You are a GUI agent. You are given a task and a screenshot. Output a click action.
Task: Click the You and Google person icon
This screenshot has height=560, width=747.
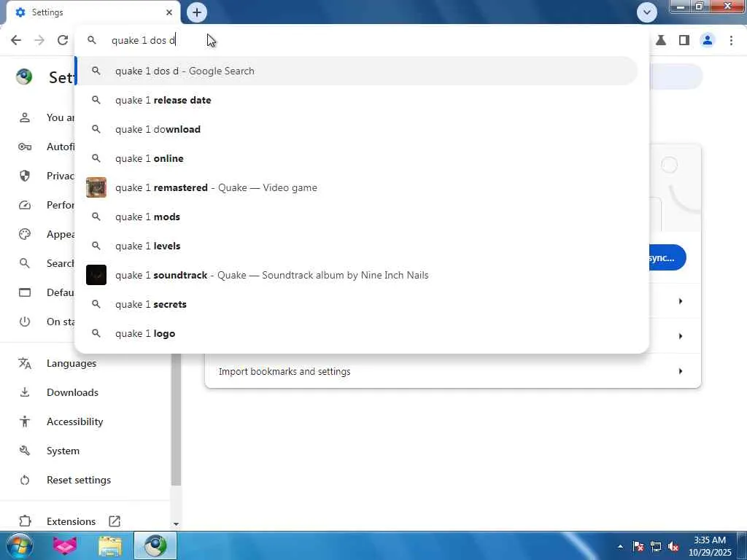25,117
